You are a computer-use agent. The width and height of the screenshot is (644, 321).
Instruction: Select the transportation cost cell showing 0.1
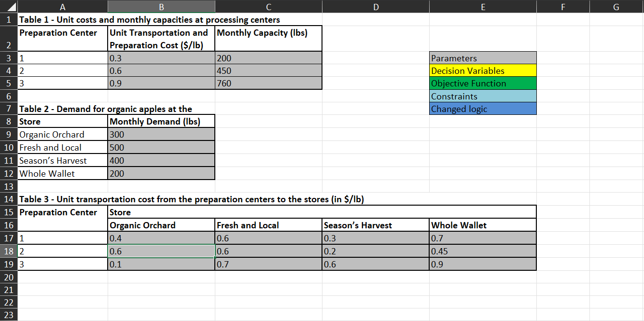pyautogui.click(x=161, y=264)
